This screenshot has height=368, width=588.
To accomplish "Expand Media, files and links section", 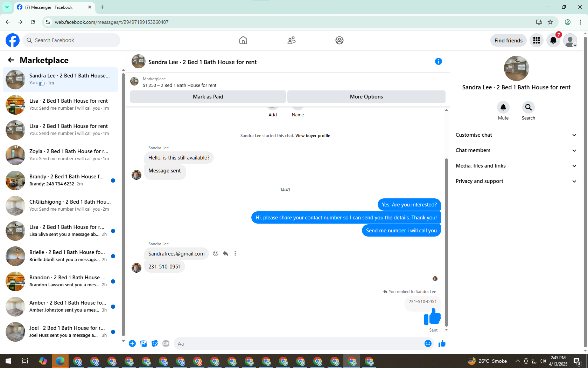I will (516, 166).
